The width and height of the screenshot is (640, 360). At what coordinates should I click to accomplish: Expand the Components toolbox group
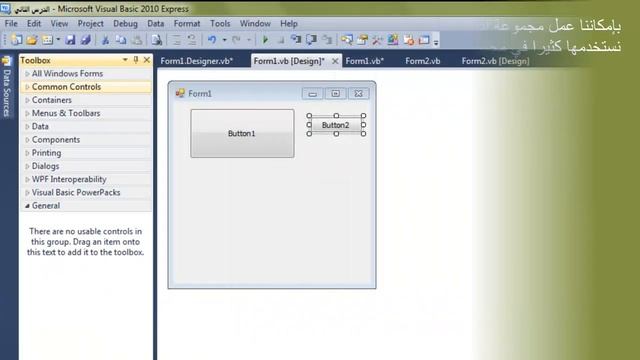[86, 140]
